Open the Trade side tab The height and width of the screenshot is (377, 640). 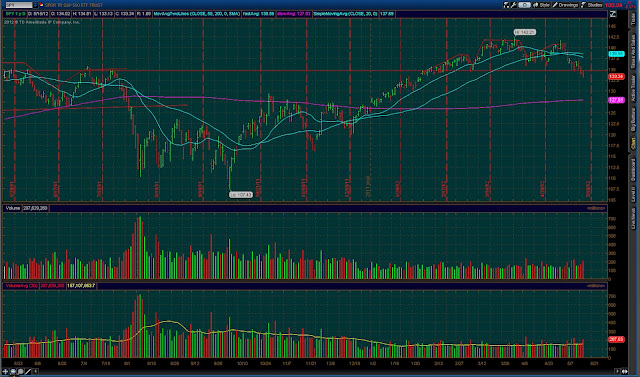click(633, 18)
